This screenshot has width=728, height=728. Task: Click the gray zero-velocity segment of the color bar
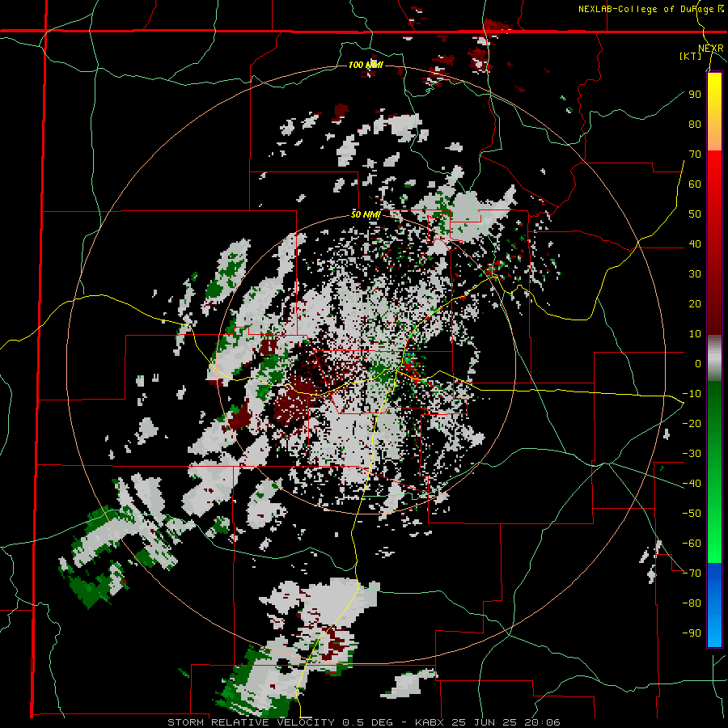pos(714,359)
